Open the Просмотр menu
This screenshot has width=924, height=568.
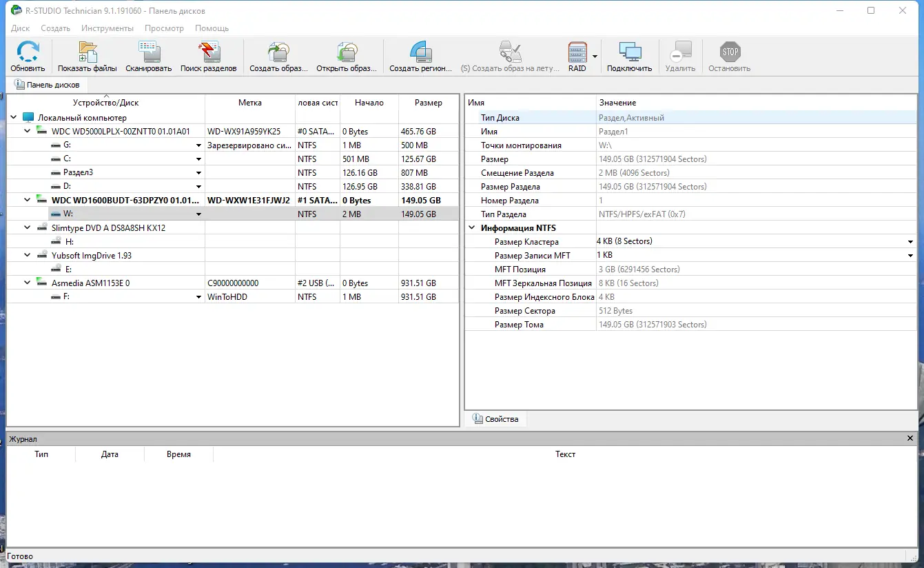pyautogui.click(x=164, y=28)
